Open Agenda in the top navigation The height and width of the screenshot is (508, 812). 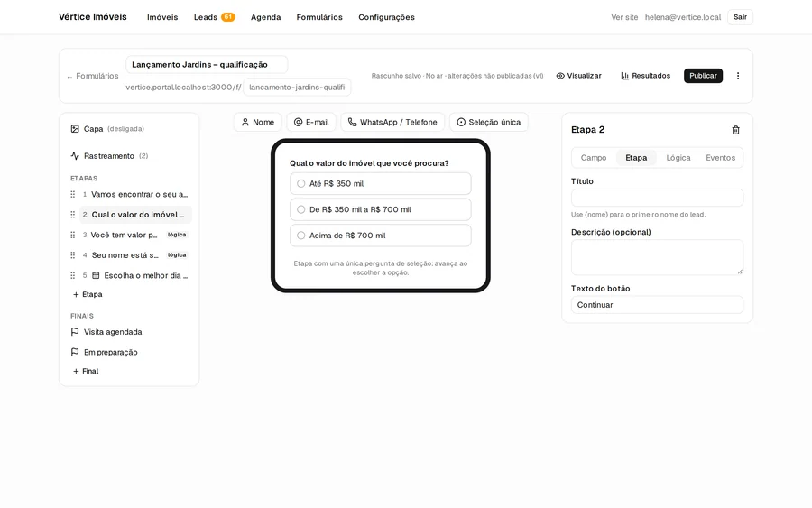pos(265,17)
